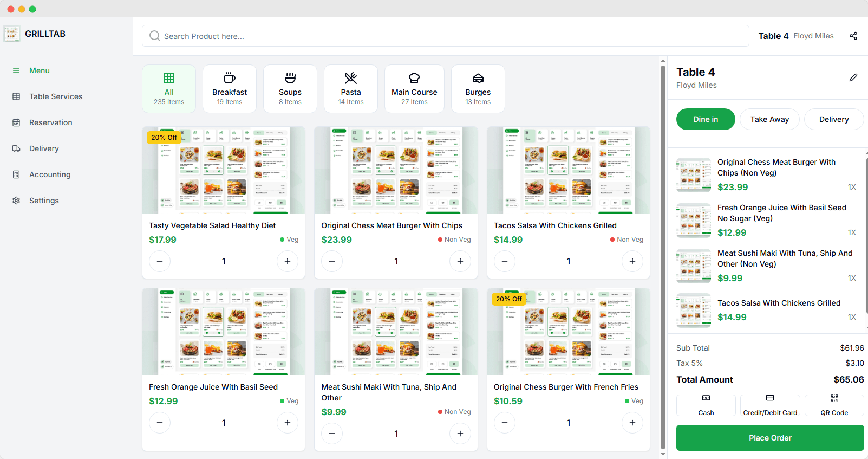Viewport: 868px width, 459px height.
Task: Decrease quantity of Tacos Salsa With Chickens
Action: [x=505, y=261]
